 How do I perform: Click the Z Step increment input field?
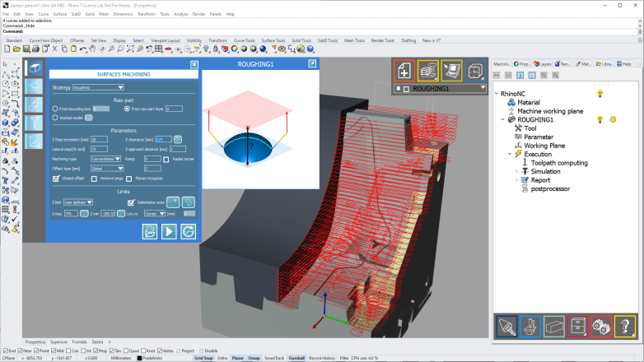(x=99, y=140)
